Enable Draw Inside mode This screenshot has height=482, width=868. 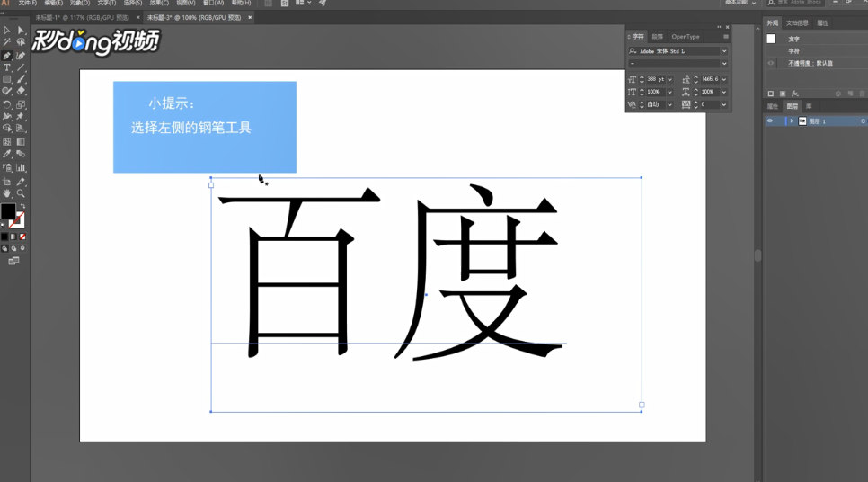(22, 249)
